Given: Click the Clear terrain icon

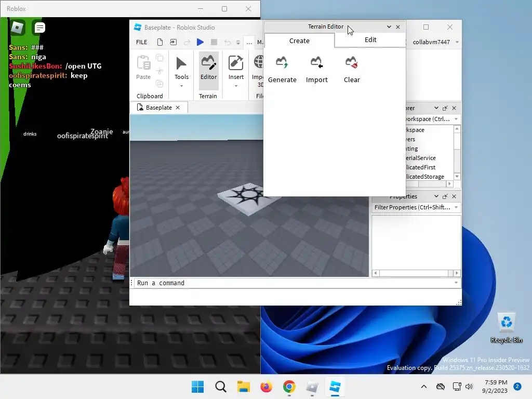Looking at the screenshot, I should click(352, 62).
